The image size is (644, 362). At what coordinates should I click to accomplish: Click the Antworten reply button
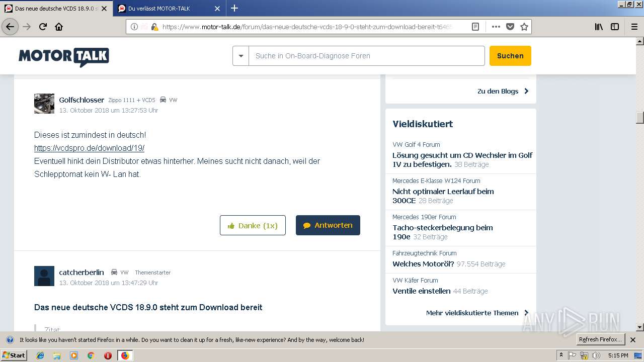click(328, 225)
